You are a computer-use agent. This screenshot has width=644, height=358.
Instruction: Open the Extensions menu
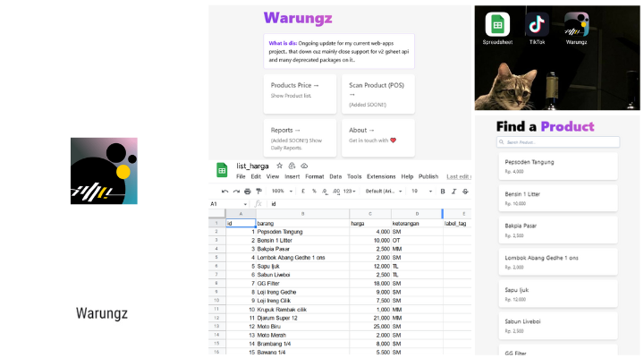[381, 176]
